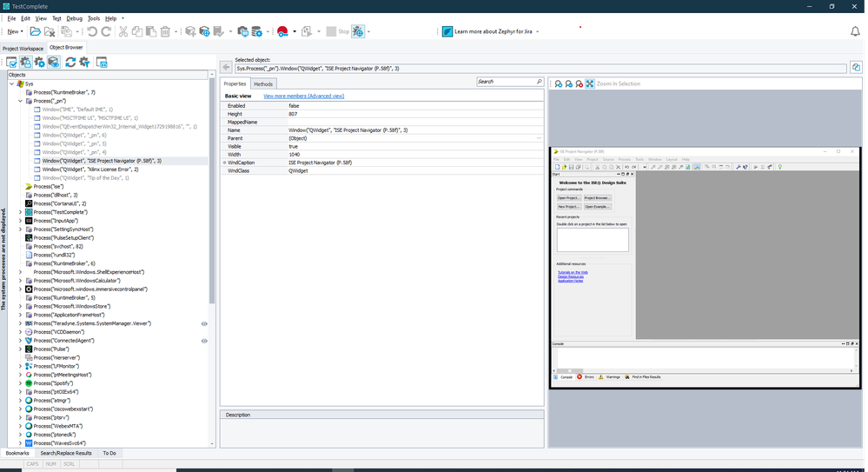868x472 pixels.
Task: Click the Refresh icon in Object Browser toolbar
Action: pos(70,62)
